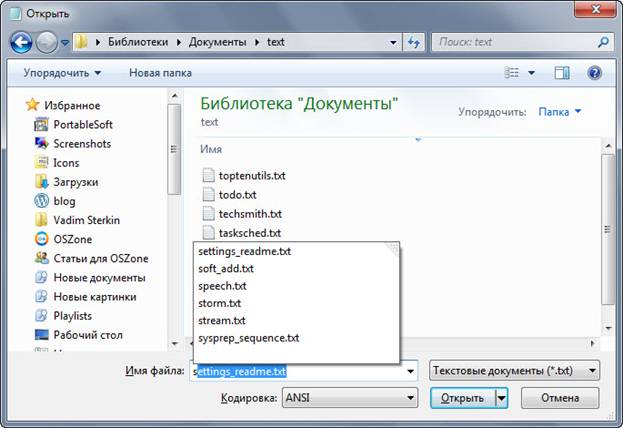Viewport: 623px width, 428px height.
Task: Open the Кодировка ANSI dropdown
Action: pyautogui.click(x=350, y=398)
